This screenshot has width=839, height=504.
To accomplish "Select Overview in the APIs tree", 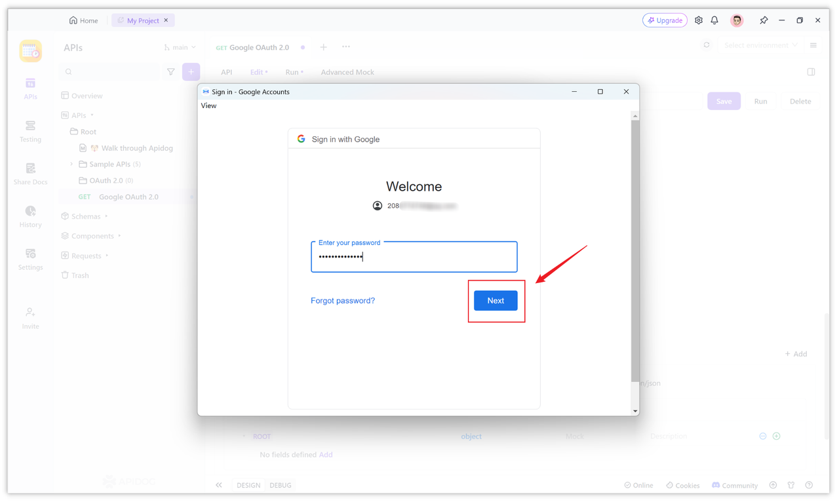I will (x=82, y=96).
